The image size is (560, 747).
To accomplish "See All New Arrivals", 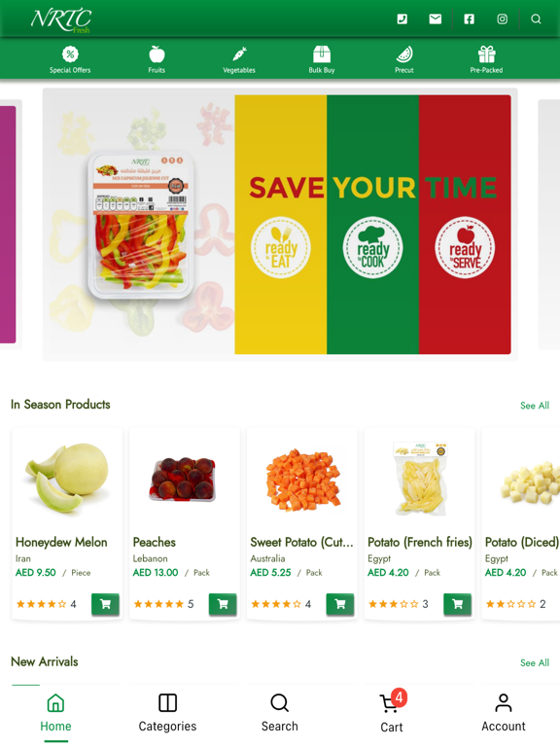I will (535, 662).
